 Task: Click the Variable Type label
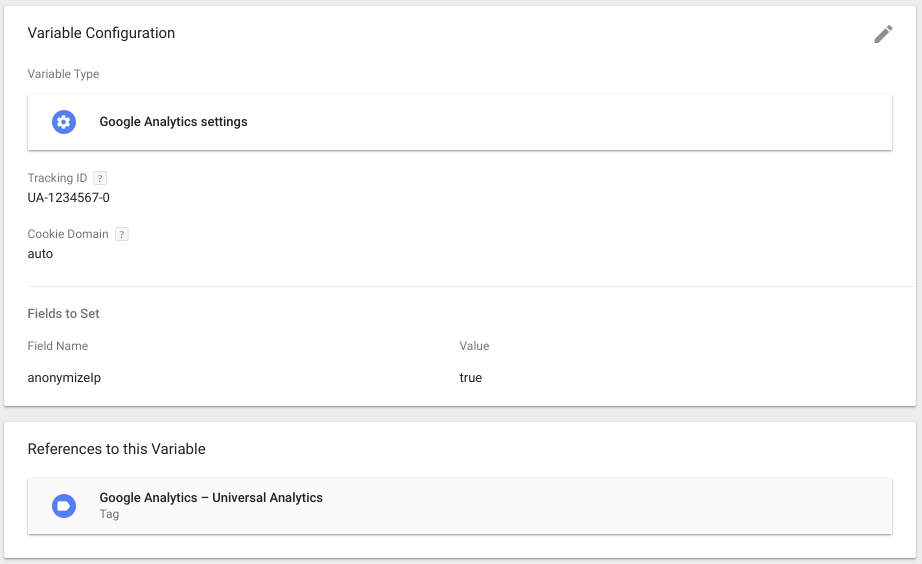(64, 74)
